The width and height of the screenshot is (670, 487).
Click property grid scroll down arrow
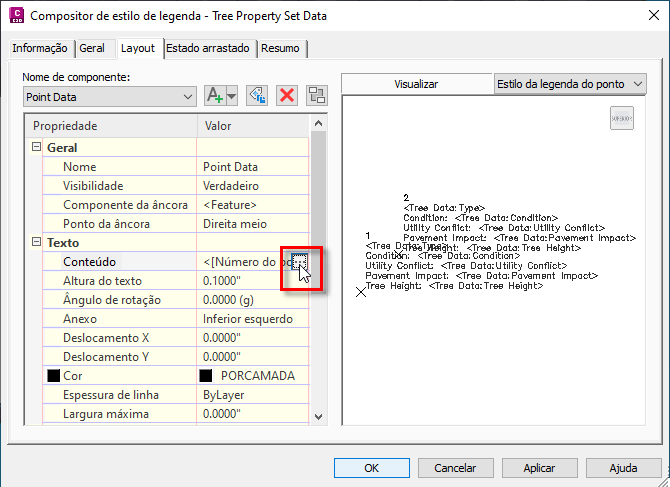point(318,416)
